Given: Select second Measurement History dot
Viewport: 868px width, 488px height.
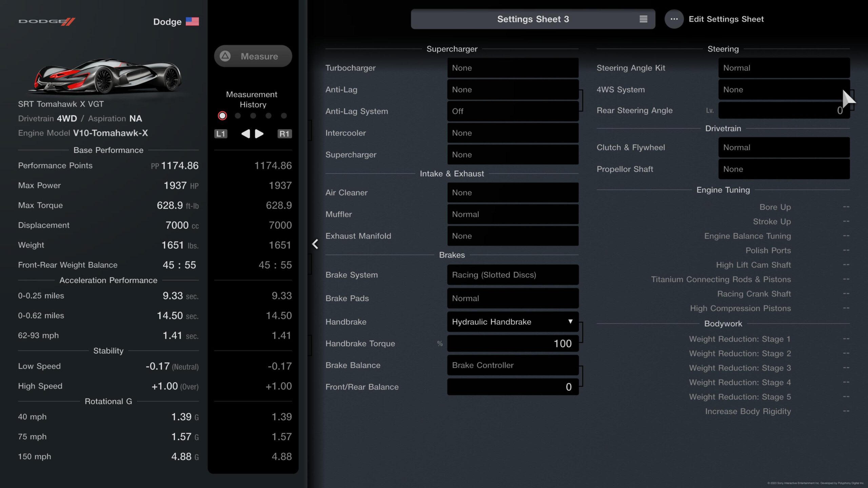Looking at the screenshot, I should tap(238, 116).
